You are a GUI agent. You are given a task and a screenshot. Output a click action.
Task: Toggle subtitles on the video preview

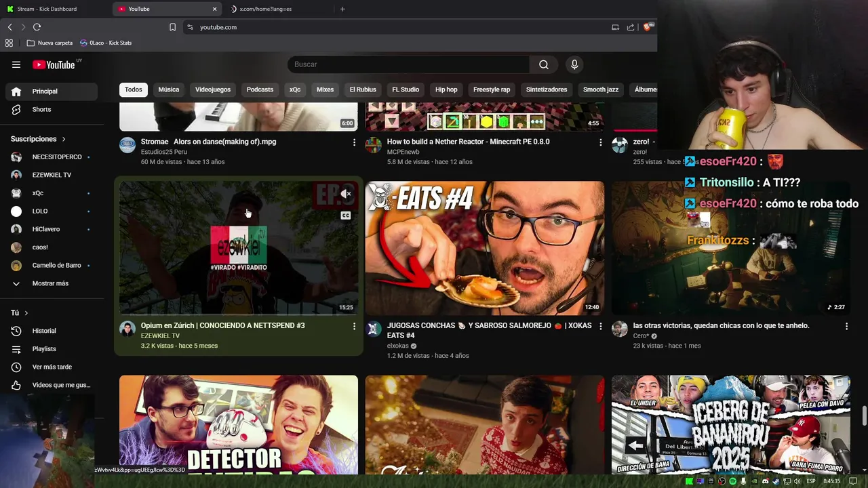pyautogui.click(x=346, y=216)
